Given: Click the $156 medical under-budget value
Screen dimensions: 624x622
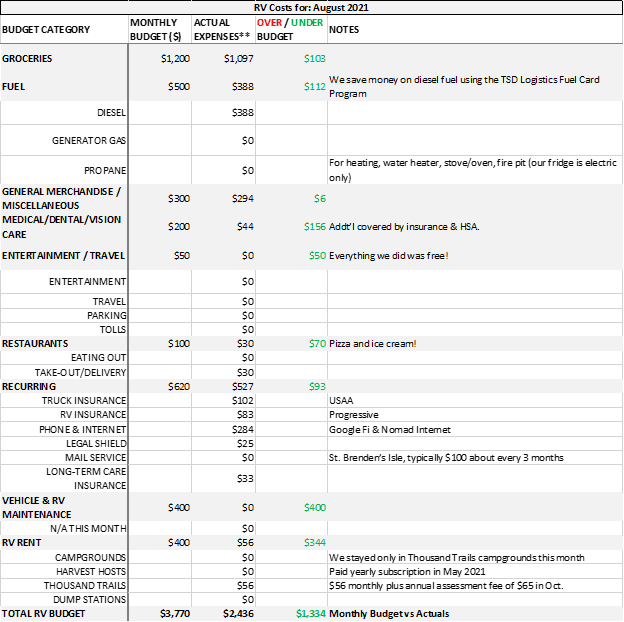Looking at the screenshot, I should [x=315, y=227].
